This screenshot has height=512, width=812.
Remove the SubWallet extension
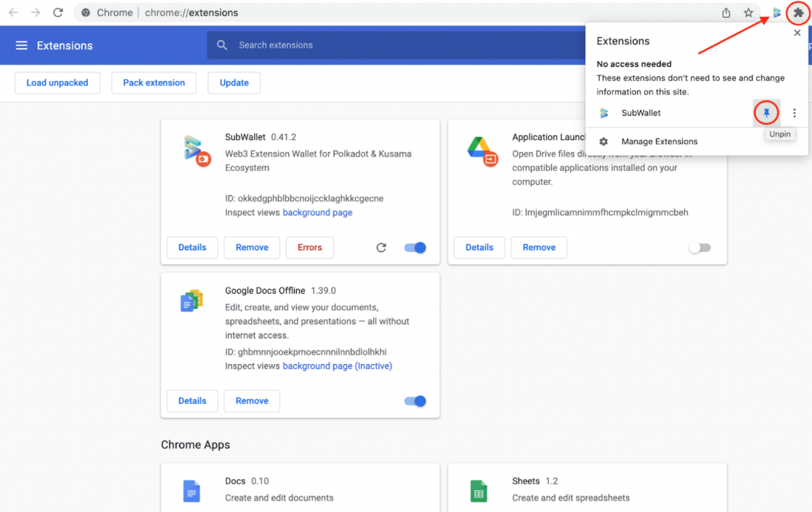coord(252,247)
